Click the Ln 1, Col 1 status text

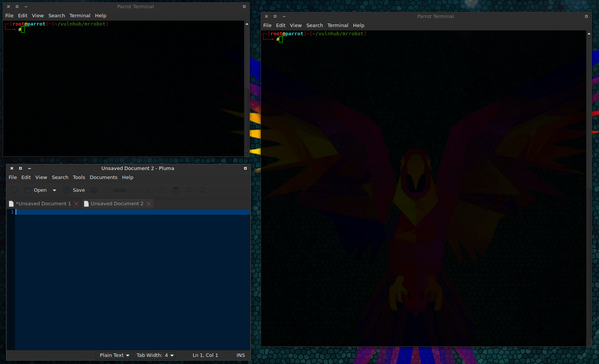coord(205,355)
